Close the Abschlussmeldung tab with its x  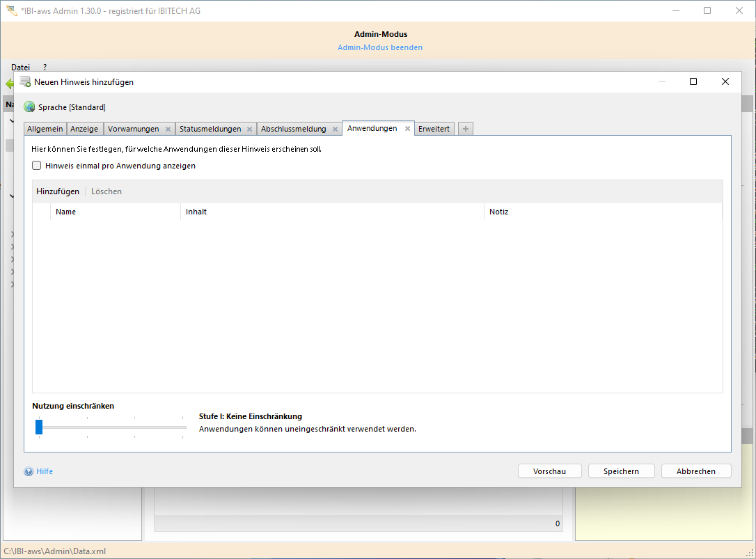coord(335,129)
